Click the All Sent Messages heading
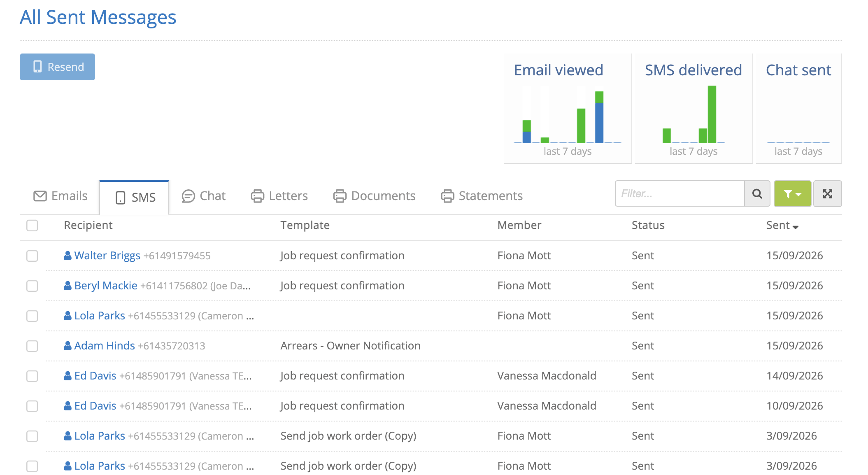The height and width of the screenshot is (475, 868). pos(98,18)
